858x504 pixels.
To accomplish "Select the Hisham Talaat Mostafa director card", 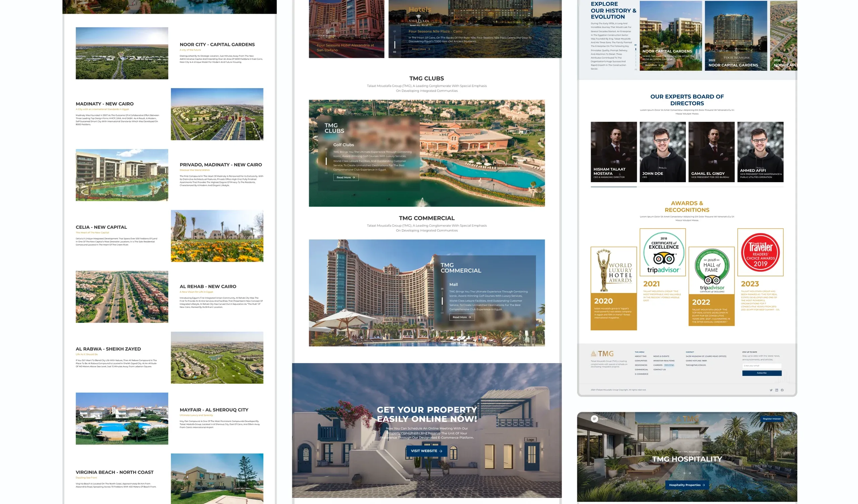I will pos(614,152).
